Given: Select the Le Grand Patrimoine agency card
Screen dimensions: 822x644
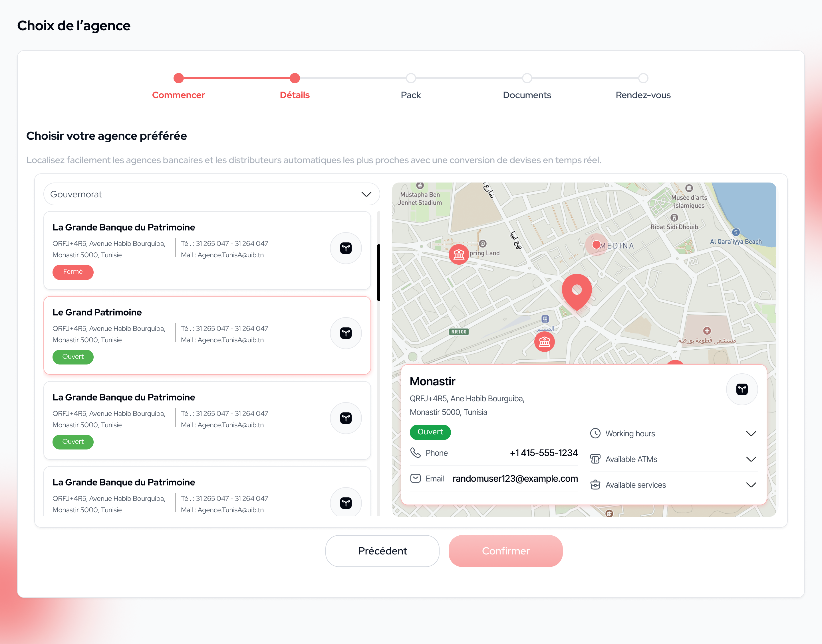Looking at the screenshot, I should click(x=207, y=335).
